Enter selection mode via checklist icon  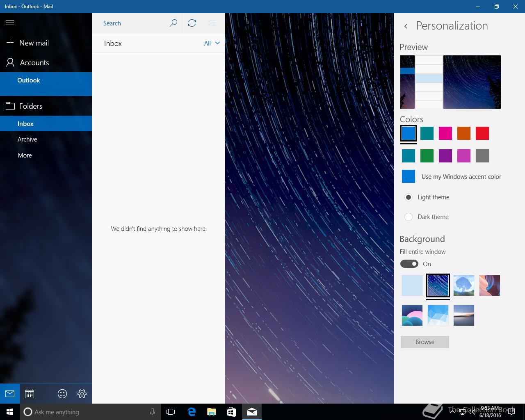coord(212,23)
